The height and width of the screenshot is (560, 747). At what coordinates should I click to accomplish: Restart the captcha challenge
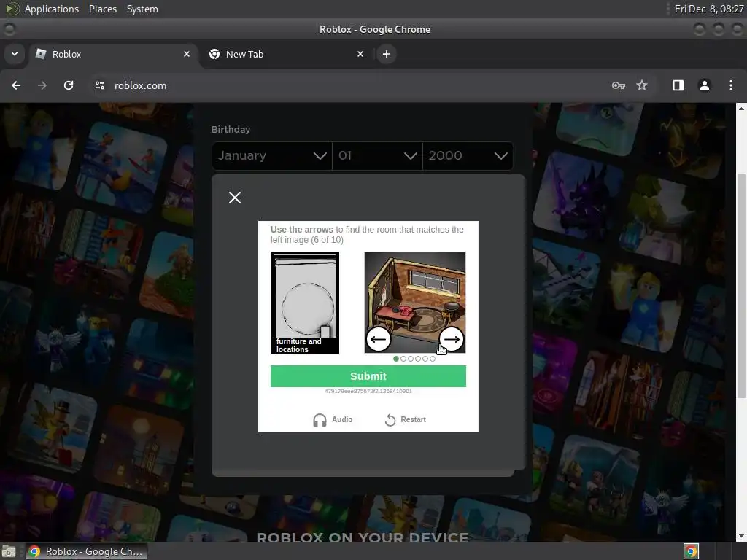coord(406,419)
